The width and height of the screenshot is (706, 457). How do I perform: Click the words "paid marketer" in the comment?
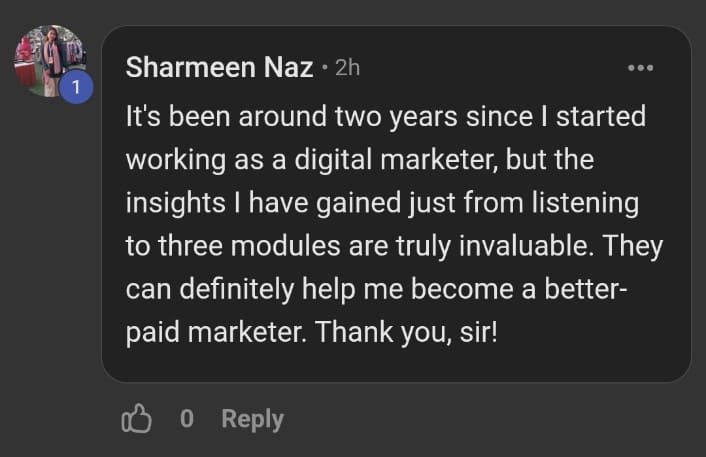215,331
